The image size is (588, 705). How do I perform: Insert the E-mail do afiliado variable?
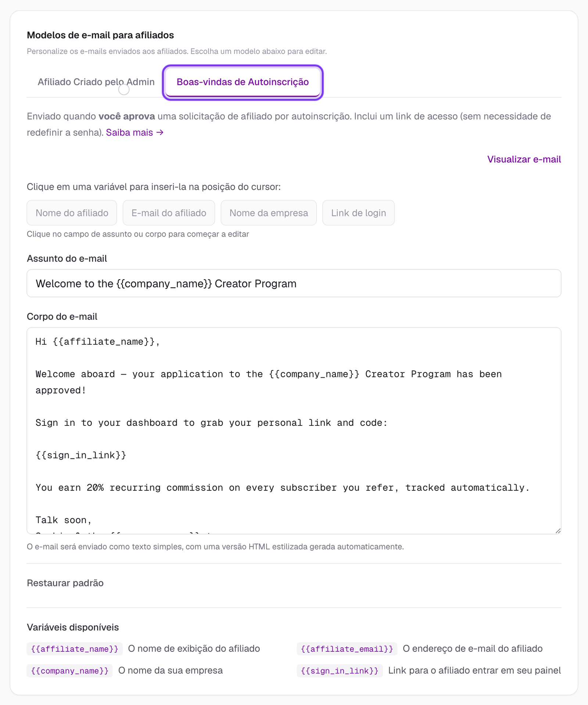[169, 213]
